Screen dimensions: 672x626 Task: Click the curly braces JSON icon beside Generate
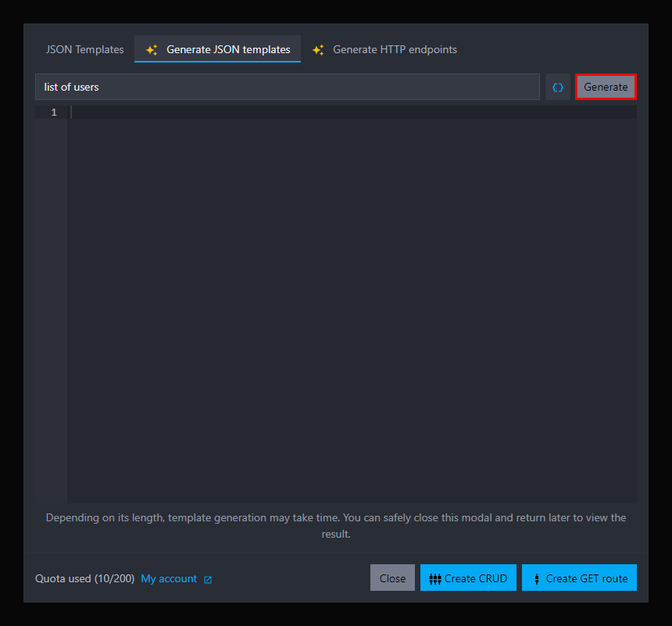point(558,86)
